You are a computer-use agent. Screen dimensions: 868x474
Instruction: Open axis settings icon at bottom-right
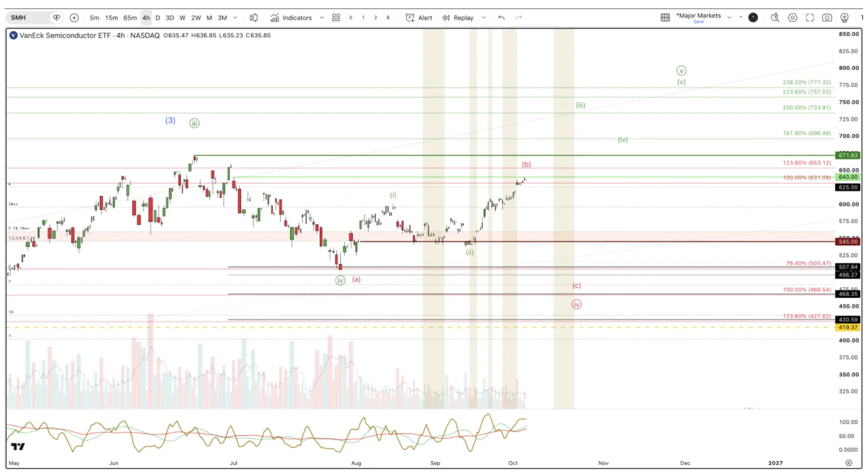coord(849,463)
